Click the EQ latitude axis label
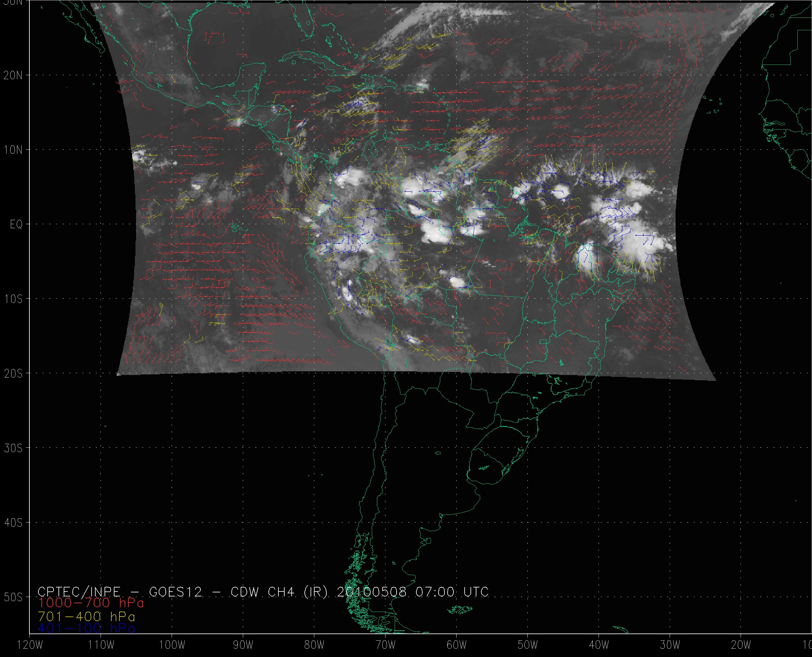Screen dimensions: 812x657 [16, 225]
